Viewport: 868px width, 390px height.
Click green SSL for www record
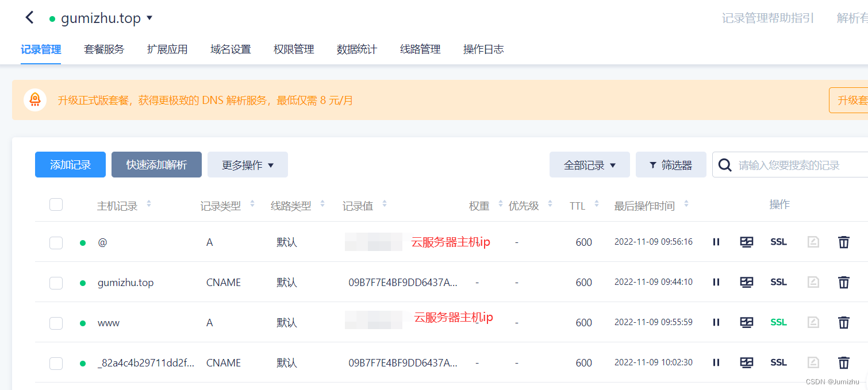(x=778, y=322)
